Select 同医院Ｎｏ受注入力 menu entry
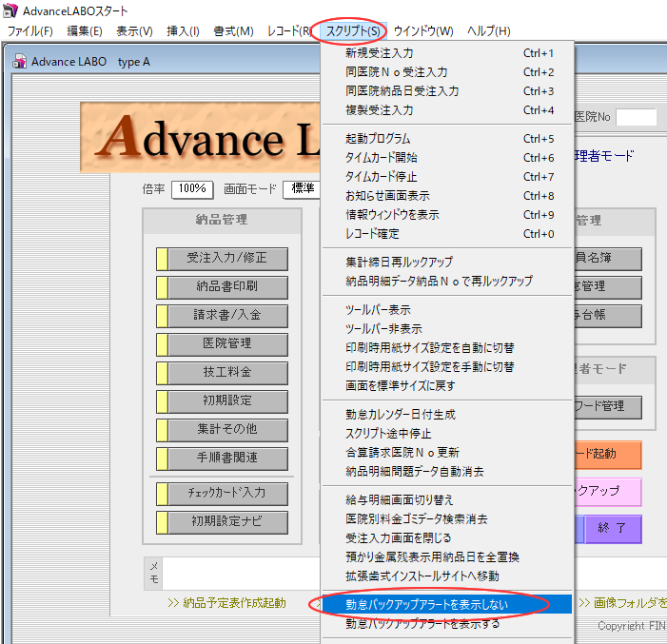The image size is (667, 644). (446, 72)
